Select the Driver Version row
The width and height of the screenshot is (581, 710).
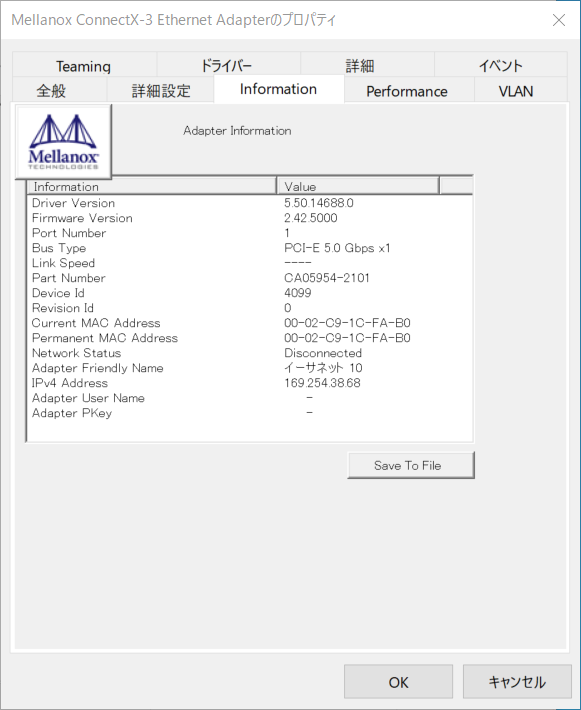pyautogui.click(x=250, y=203)
